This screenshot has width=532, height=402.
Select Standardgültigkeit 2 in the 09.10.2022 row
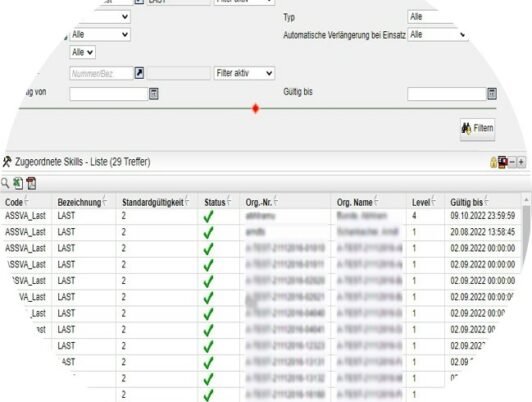124,216
